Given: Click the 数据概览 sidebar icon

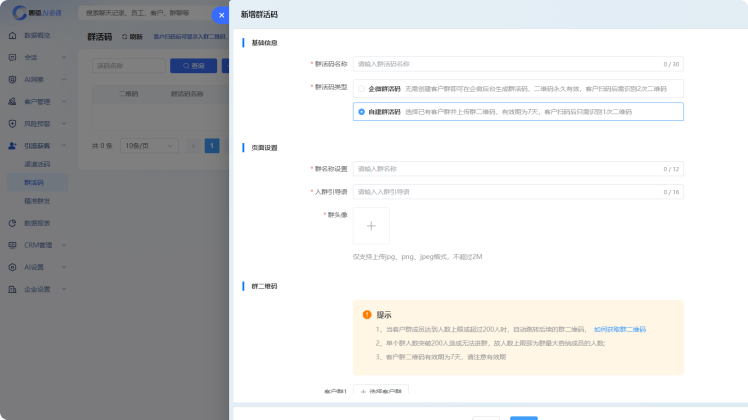Looking at the screenshot, I should (x=12, y=35).
